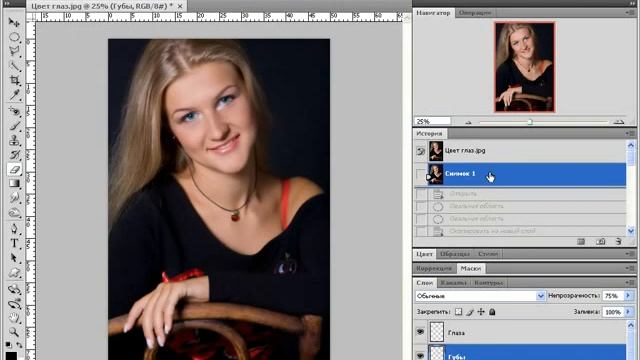Open the Заливка fill slider arrow
This screenshot has height=360, width=640.
pos(628,312)
